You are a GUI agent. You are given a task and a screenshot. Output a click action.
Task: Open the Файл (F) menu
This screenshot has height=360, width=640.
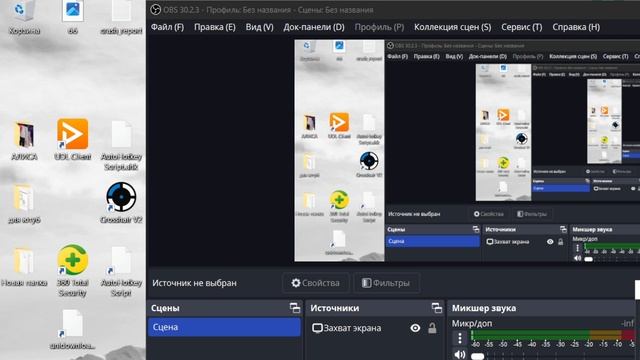[x=167, y=27]
